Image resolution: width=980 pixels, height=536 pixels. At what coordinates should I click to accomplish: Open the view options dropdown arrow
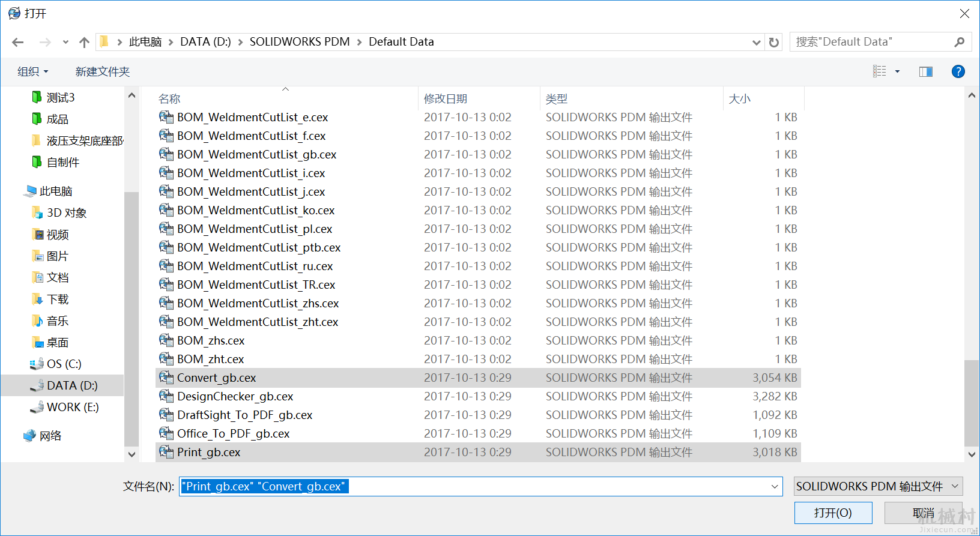pyautogui.click(x=898, y=71)
